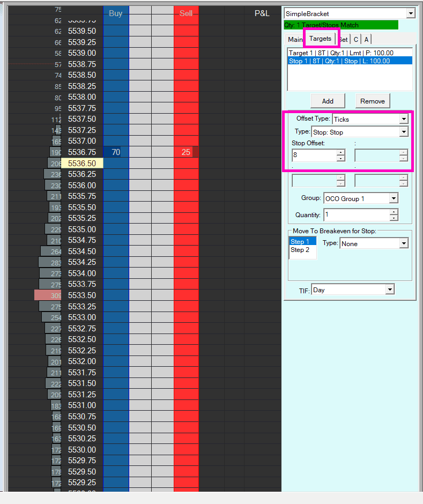Switch to the Targets tab
423x504 pixels.
320,39
